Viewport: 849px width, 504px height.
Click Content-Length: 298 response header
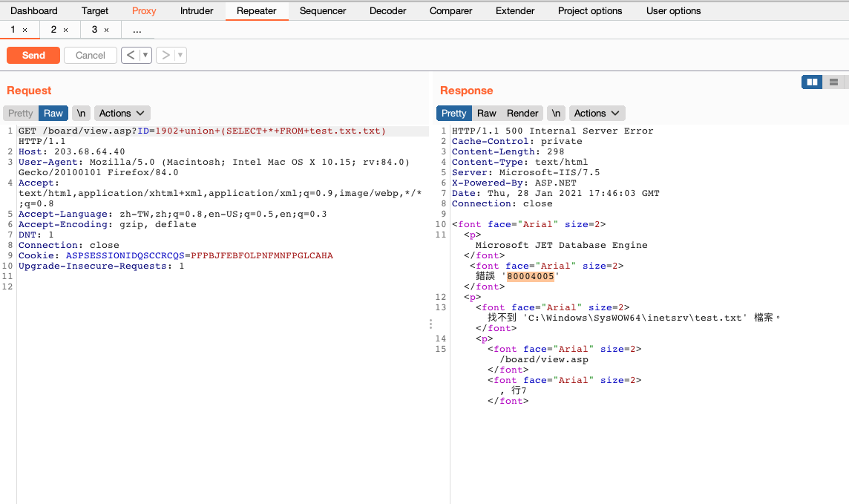[x=508, y=151]
